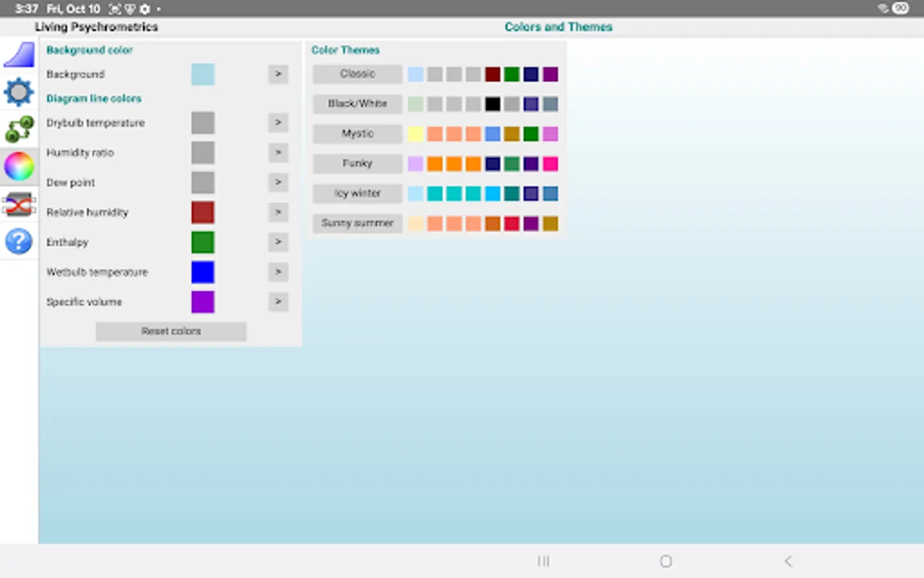Viewport: 924px width, 578px height.
Task: Open the Enthalpy color chevron
Action: [x=278, y=242]
